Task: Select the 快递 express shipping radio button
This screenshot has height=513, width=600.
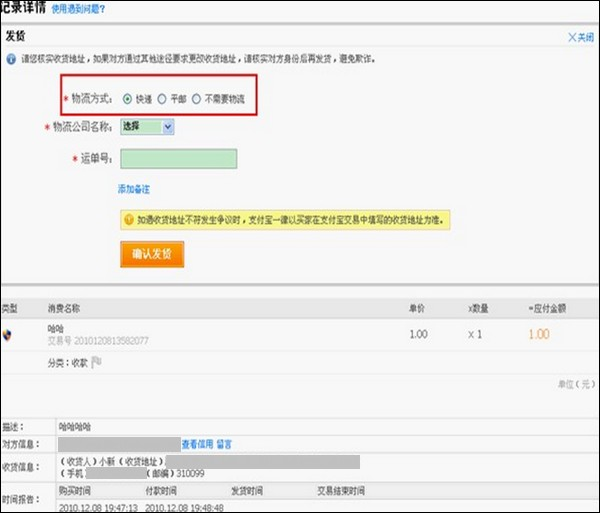Action: 127,99
